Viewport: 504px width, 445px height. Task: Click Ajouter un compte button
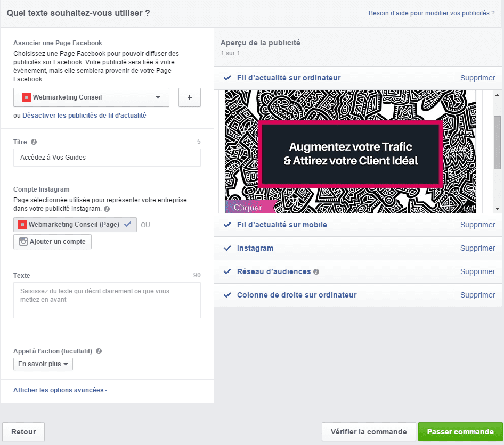pos(52,242)
